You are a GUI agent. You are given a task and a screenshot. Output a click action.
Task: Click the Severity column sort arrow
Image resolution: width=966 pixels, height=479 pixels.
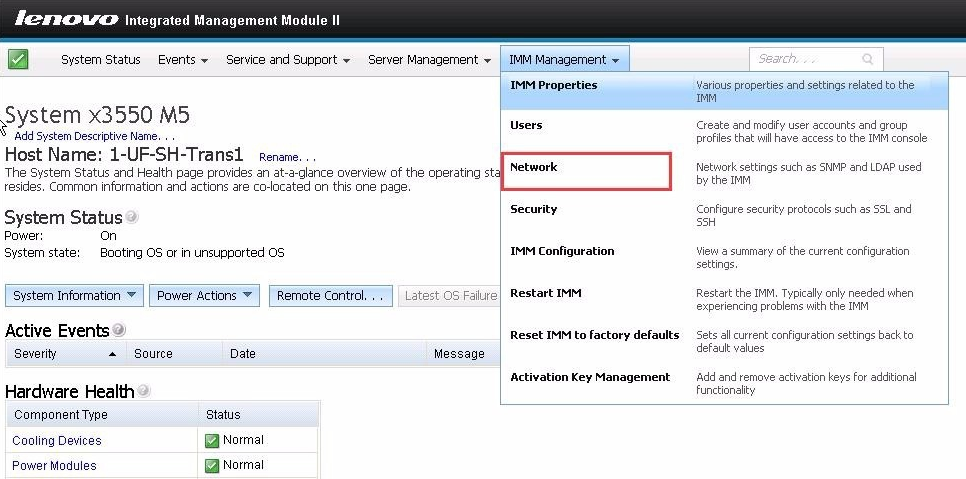pyautogui.click(x=112, y=354)
